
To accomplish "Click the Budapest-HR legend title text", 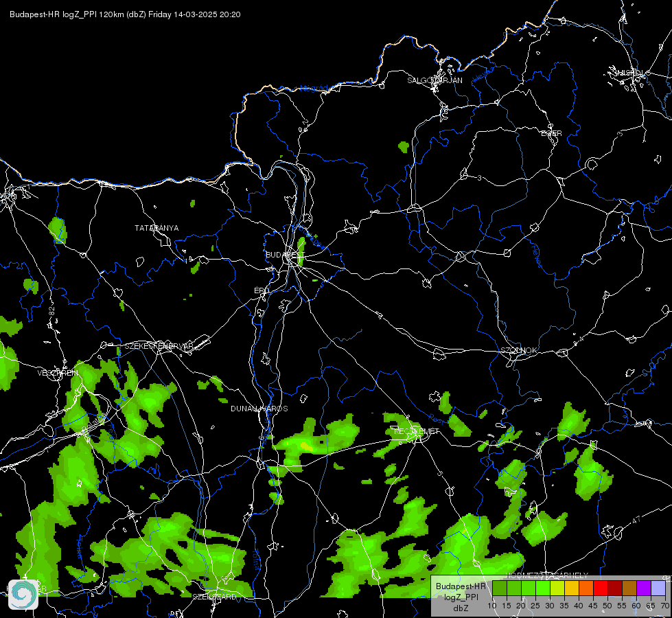I will 461,586.
